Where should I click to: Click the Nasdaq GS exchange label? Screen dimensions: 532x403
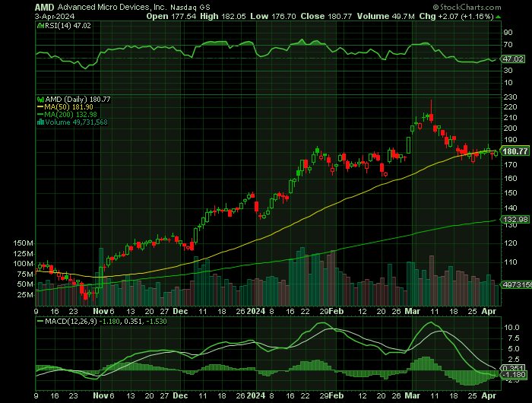point(190,7)
